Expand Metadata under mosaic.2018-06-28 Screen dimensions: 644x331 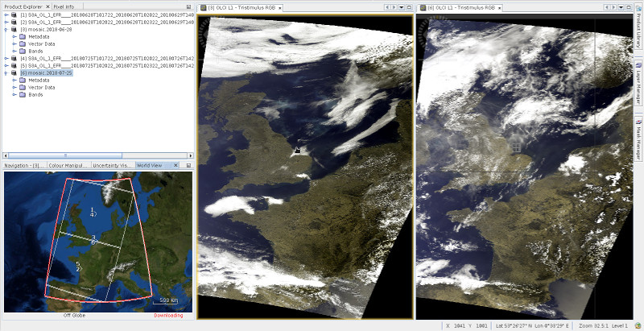coord(14,36)
